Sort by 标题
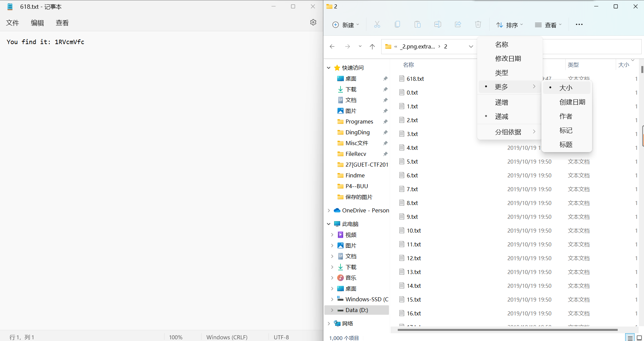644x341 pixels. coord(567,144)
